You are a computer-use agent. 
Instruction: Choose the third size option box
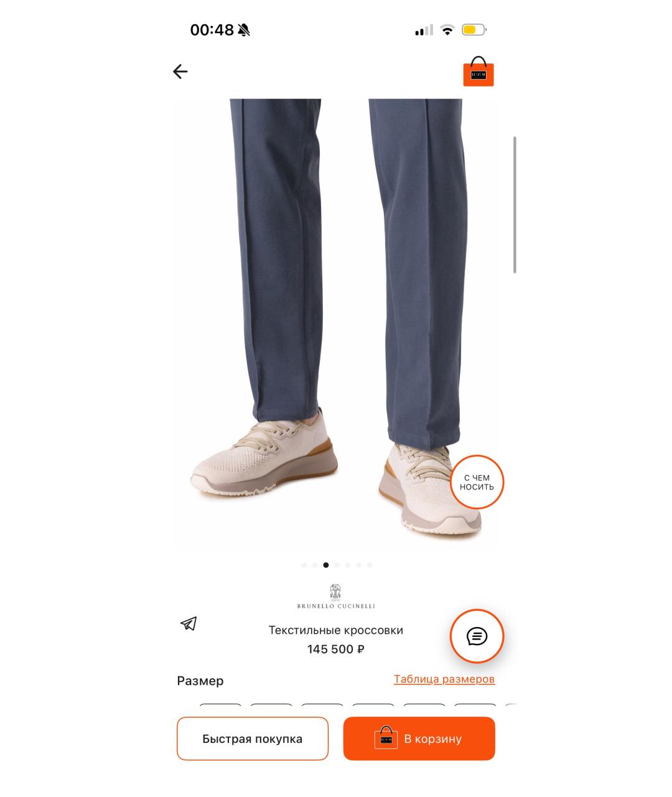pos(322,706)
